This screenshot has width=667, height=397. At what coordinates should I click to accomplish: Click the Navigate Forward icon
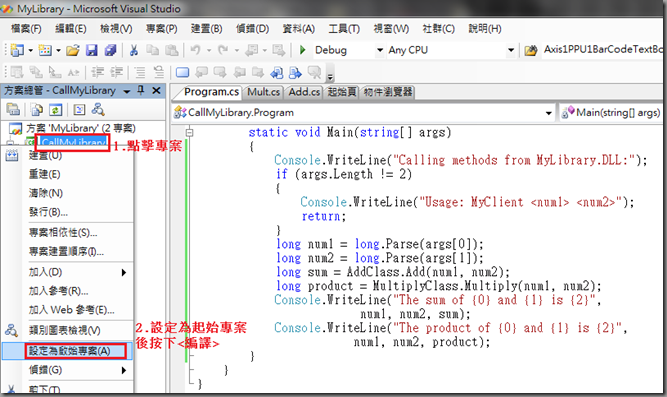279,50
